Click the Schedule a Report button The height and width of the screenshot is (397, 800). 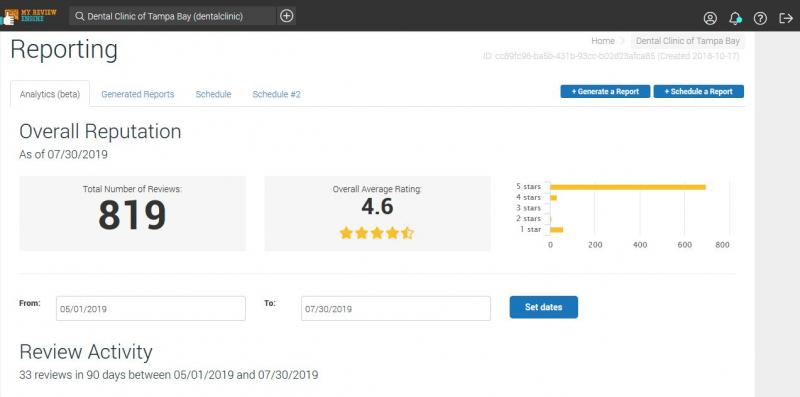(x=698, y=91)
